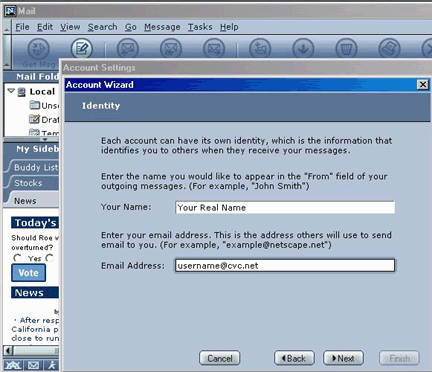
Task: Click the Account Settings window title bar
Action: tap(246, 68)
